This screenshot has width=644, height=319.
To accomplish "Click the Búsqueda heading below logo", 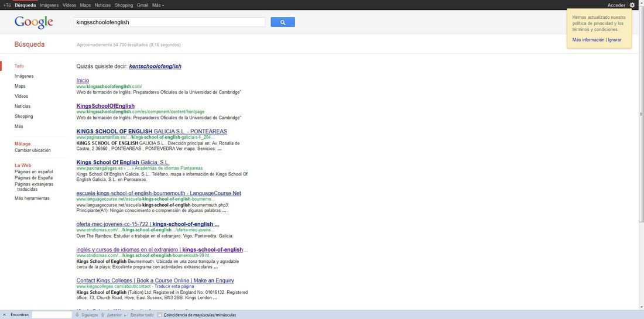I will (30, 44).
